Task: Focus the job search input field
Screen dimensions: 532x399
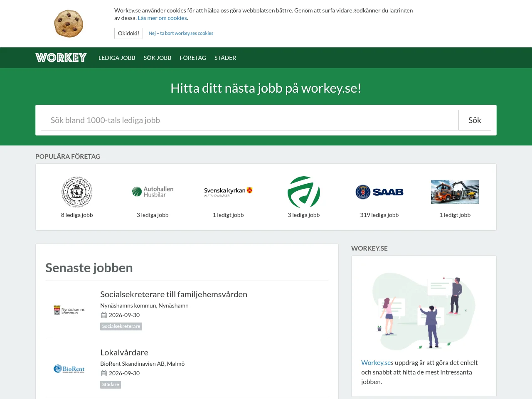Action: 250,120
